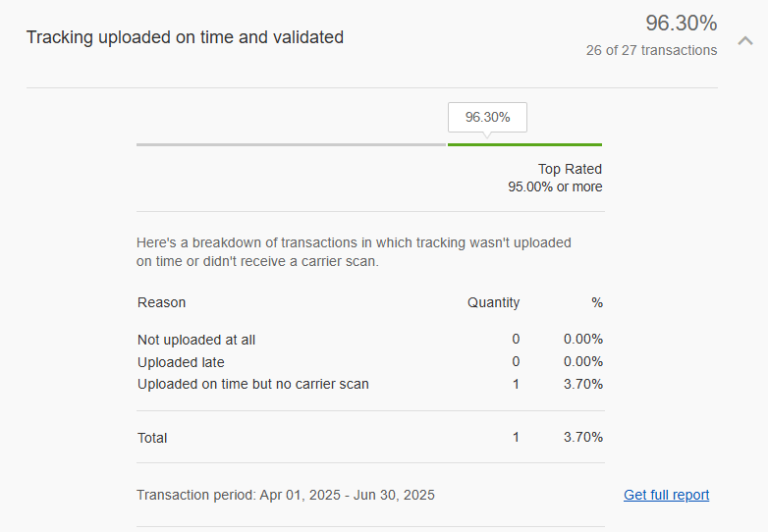This screenshot has height=532, width=768.
Task: Click the transaction period date range
Action: coord(285,495)
